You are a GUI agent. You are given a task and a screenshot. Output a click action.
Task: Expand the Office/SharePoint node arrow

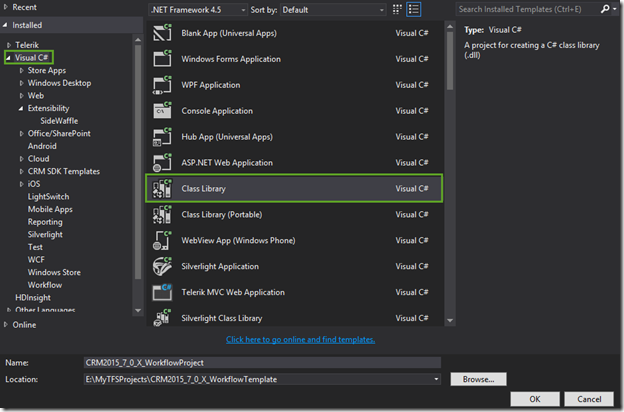pyautogui.click(x=21, y=134)
